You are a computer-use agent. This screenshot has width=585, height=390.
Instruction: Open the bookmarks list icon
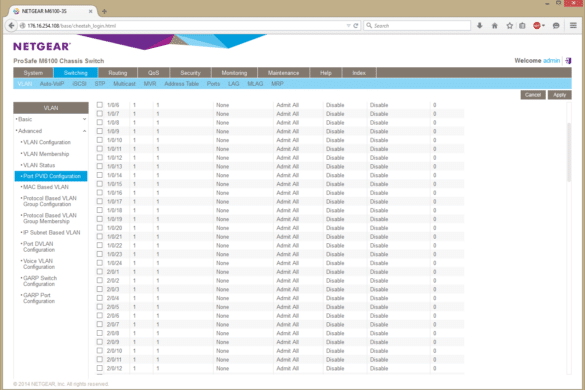[522, 25]
